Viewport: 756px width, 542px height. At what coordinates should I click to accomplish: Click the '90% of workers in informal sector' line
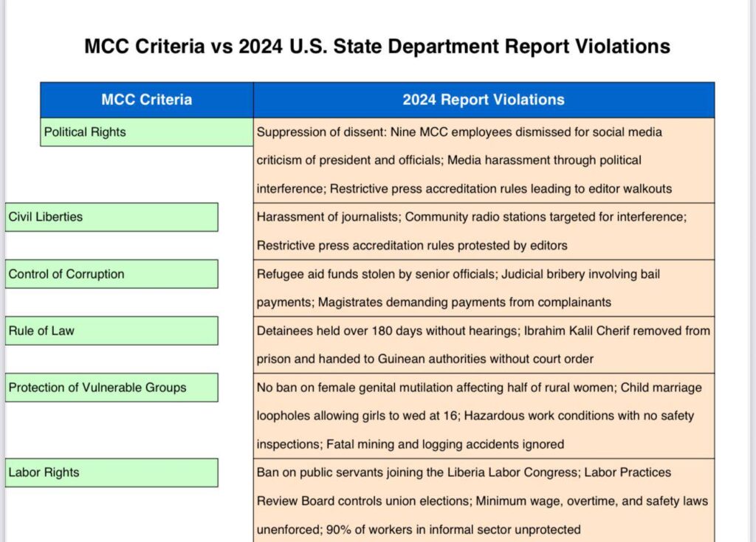point(419,529)
